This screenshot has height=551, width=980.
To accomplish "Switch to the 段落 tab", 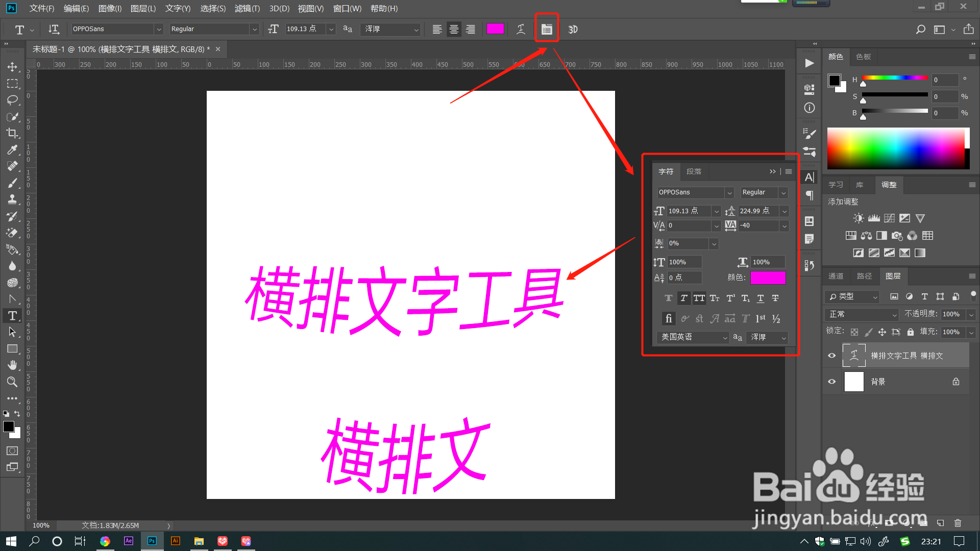I will 694,171.
